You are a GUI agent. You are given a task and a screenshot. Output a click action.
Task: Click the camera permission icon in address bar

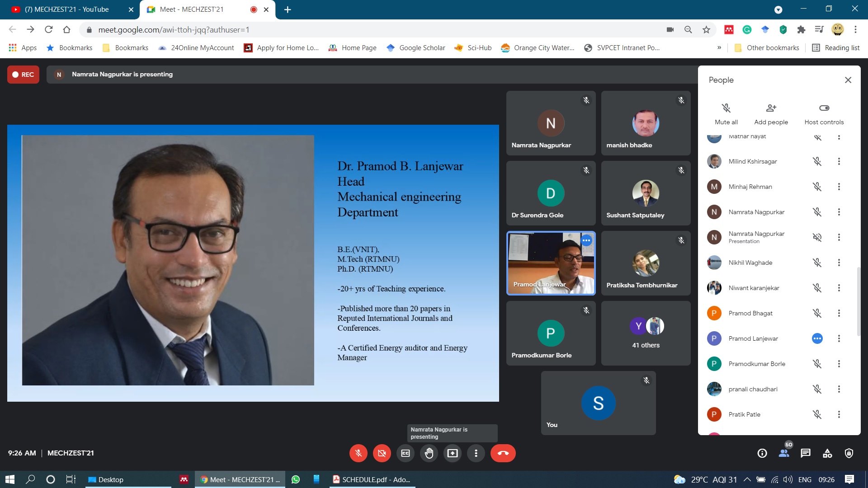pos(670,30)
